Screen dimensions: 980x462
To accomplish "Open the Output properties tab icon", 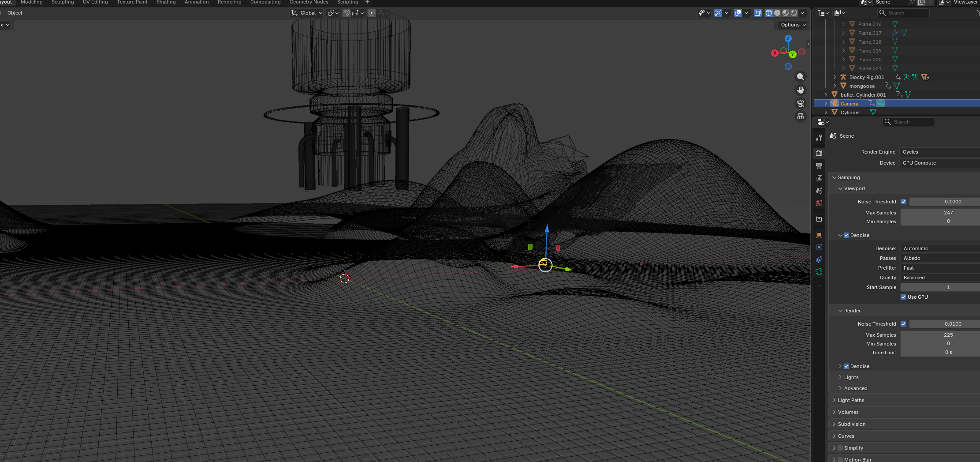I will click(819, 166).
